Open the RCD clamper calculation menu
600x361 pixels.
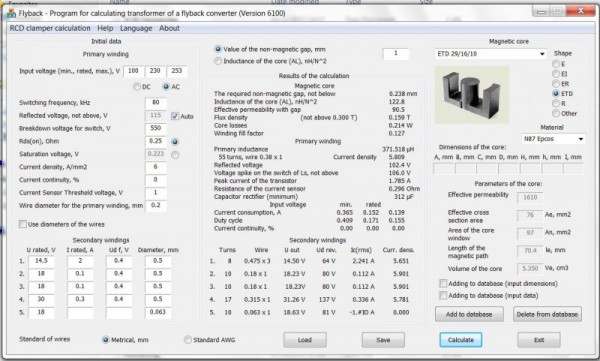click(x=50, y=28)
